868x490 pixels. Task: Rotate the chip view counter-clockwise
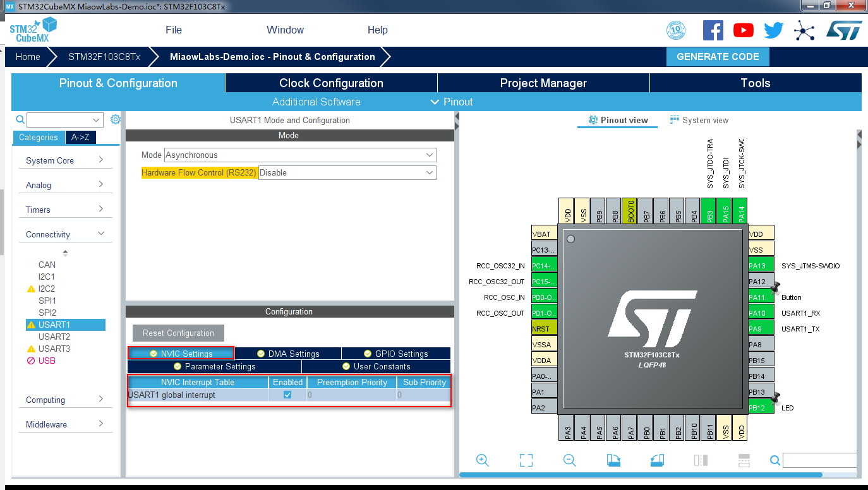tap(657, 460)
